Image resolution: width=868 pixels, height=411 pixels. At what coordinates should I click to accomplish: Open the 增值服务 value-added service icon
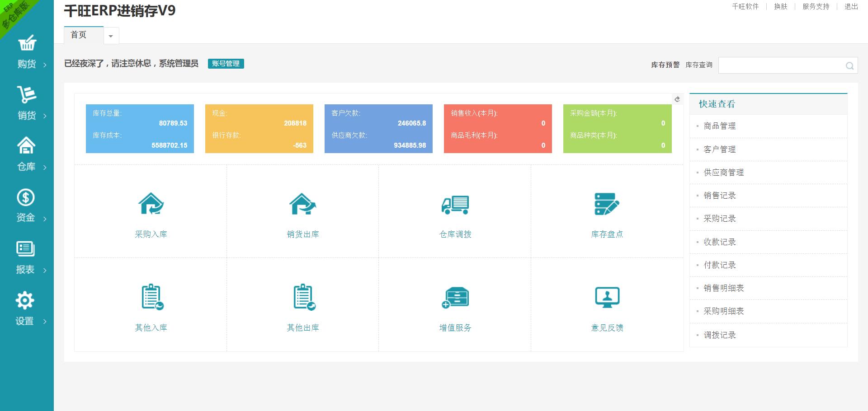[455, 297]
